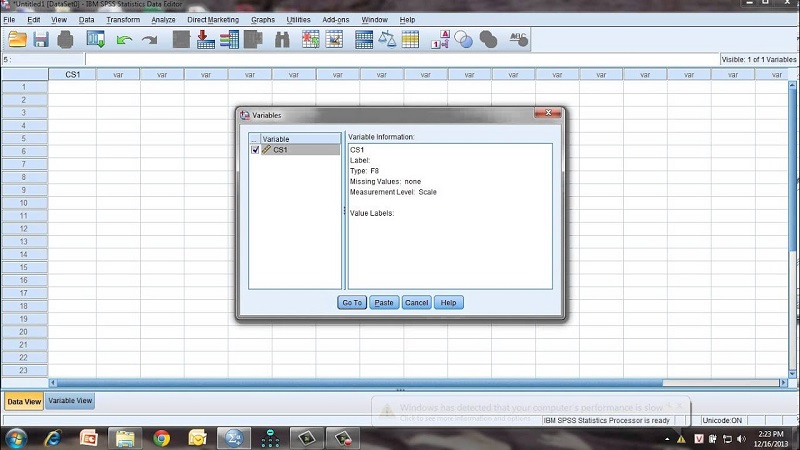Open the Transform menu
Viewport: 800px width, 450px height.
coord(123,19)
